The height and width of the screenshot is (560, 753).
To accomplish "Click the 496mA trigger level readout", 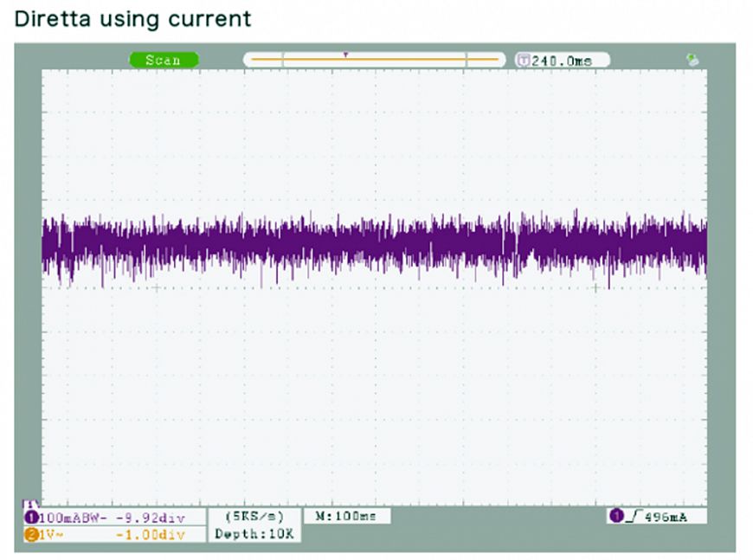I will 667,516.
